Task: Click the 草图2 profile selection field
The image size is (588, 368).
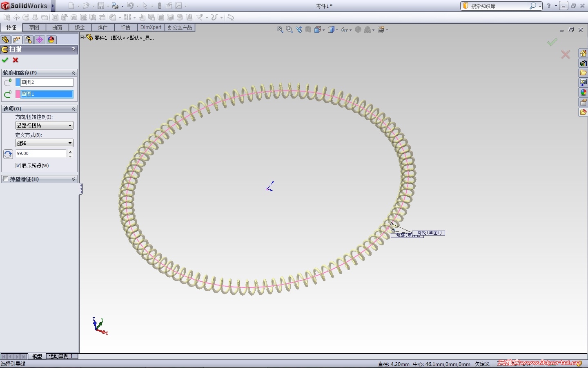Action: coord(47,82)
